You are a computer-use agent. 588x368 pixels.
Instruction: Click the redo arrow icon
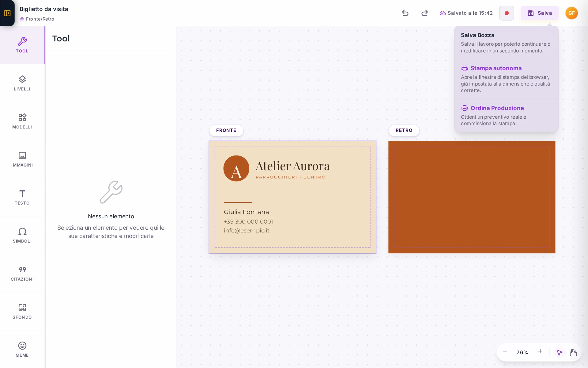424,13
